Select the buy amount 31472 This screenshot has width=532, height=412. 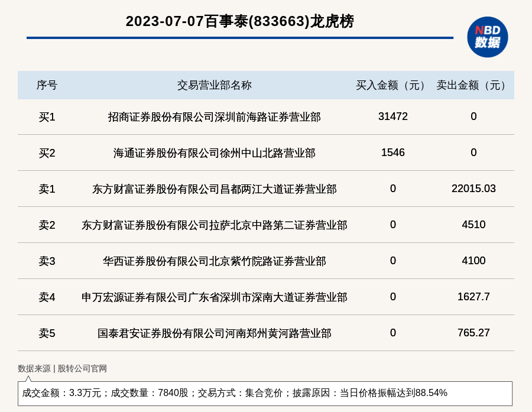[x=393, y=116]
